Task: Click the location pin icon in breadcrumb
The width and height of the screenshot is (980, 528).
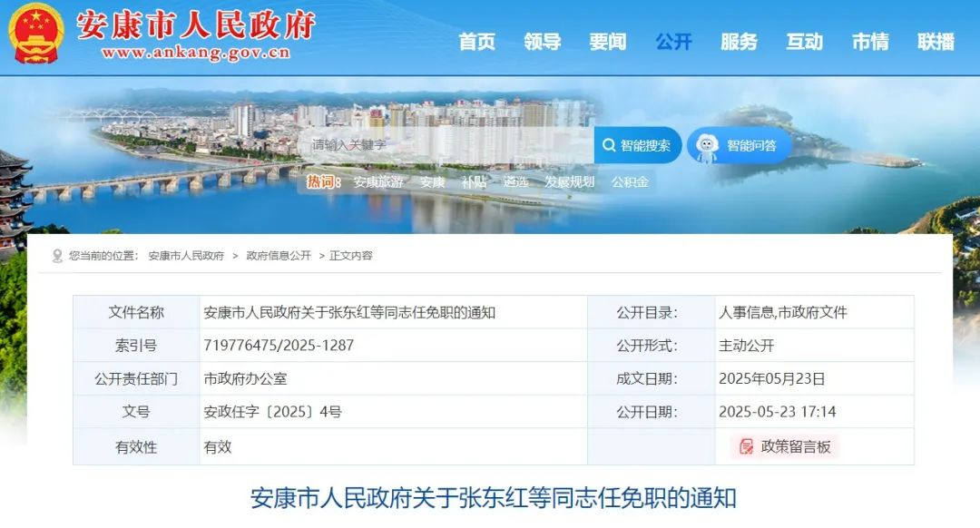Action: pos(57,256)
